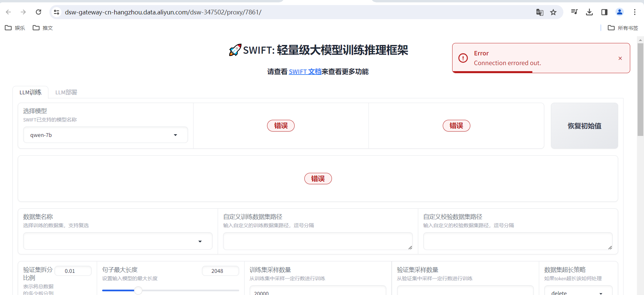Open site information icon in address bar
This screenshot has height=295, width=644.
point(56,12)
